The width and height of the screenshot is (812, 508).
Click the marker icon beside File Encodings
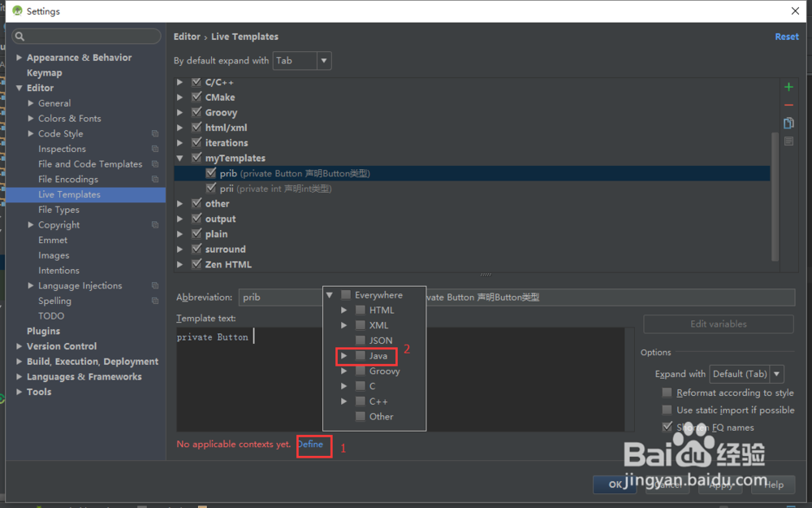pos(154,179)
